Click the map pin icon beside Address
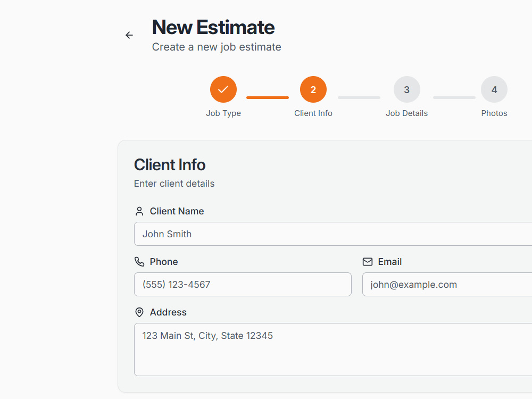The width and height of the screenshot is (532, 399). tap(139, 312)
